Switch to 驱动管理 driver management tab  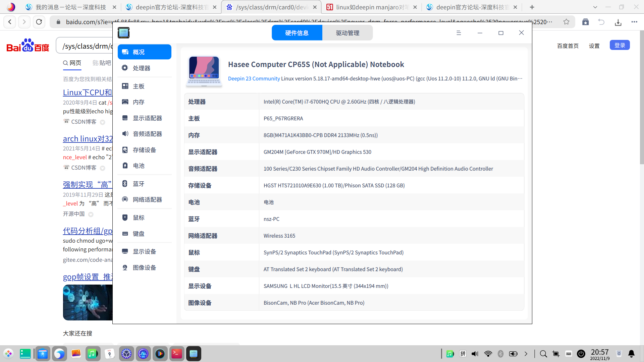(347, 33)
